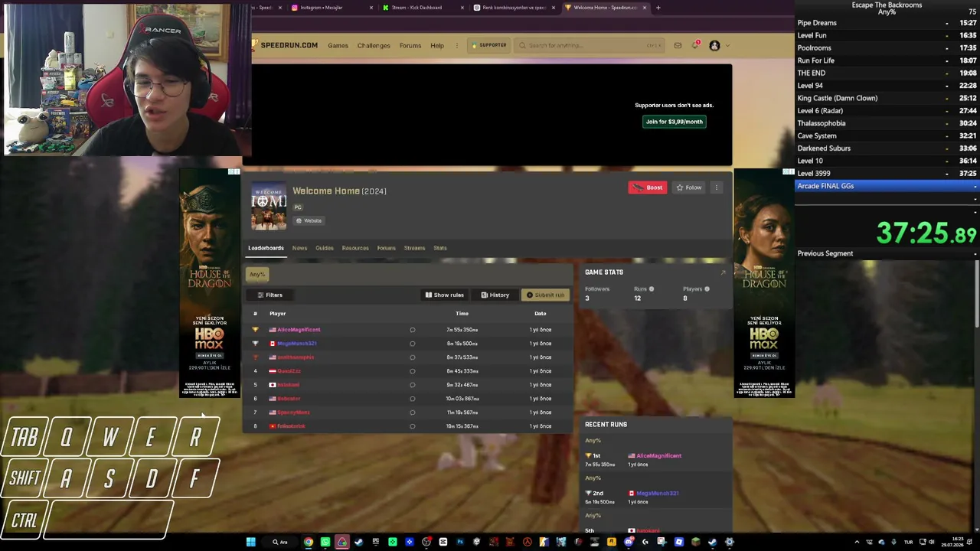This screenshot has height=551, width=980.
Task: Open AliceMagnificent in Recent Runs
Action: pyautogui.click(x=658, y=456)
